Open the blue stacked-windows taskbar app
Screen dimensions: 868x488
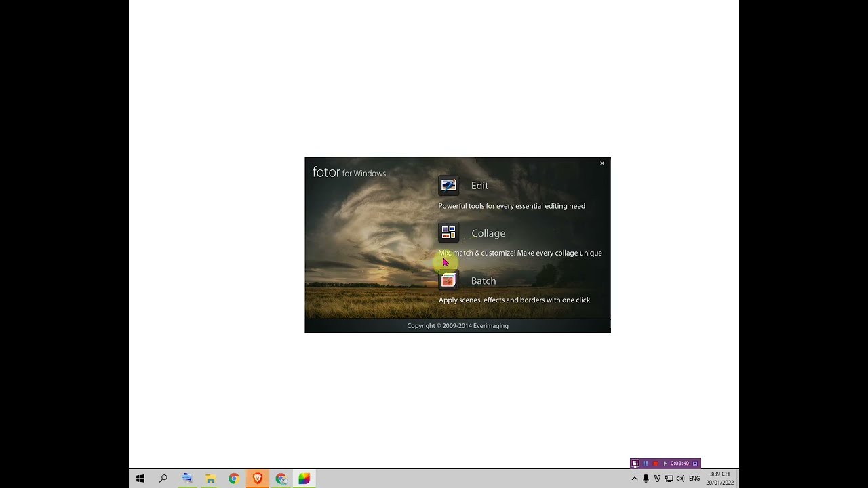point(187,479)
